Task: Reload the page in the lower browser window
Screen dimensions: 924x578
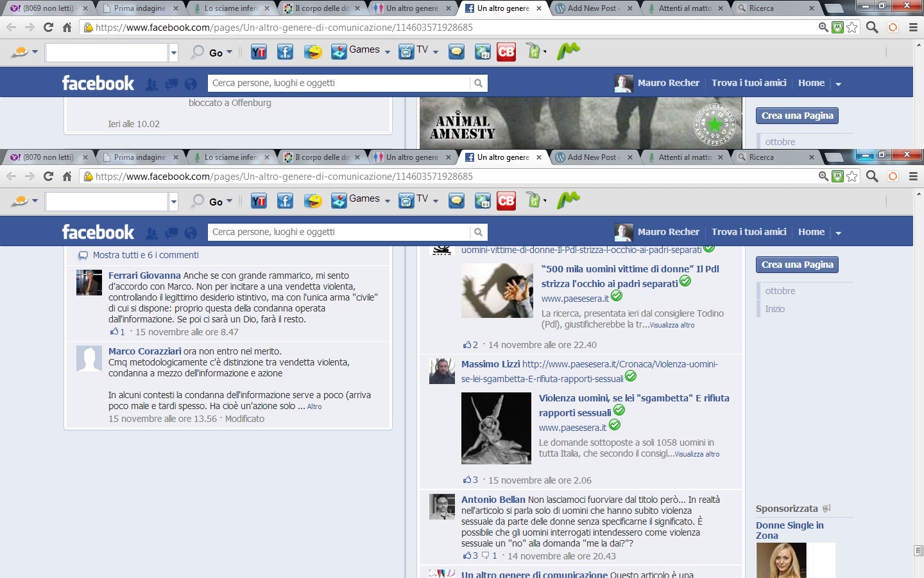Action: [48, 177]
